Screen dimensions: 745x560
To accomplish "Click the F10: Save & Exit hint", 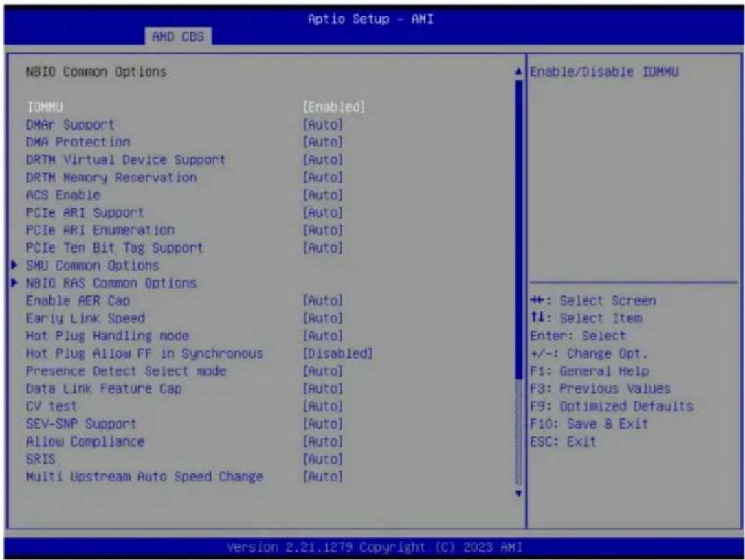I will (x=589, y=423).
